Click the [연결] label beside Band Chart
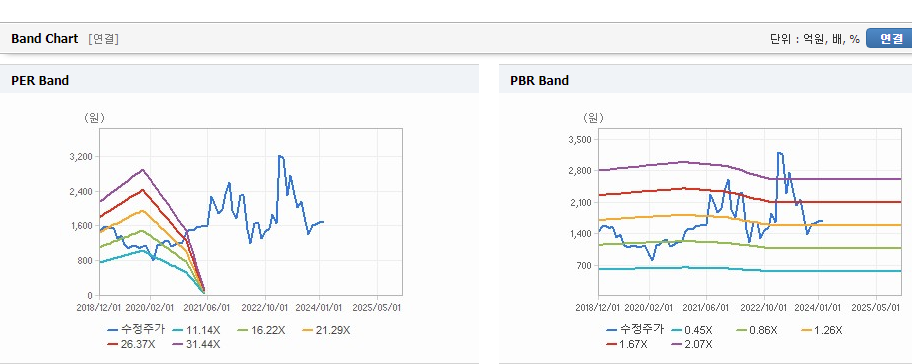 tap(104, 39)
